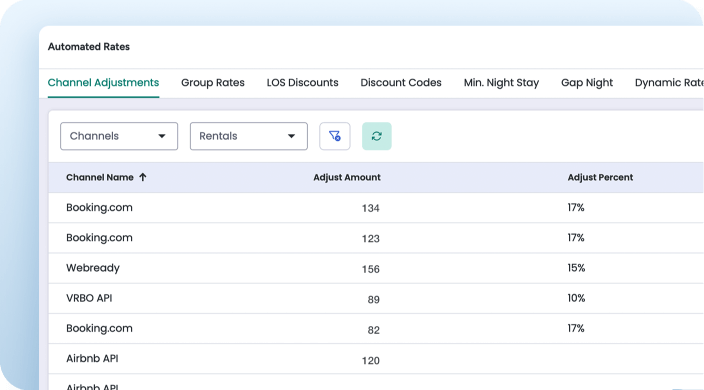Select the Booking.com row with amount 134
The image size is (704, 390).
376,208
